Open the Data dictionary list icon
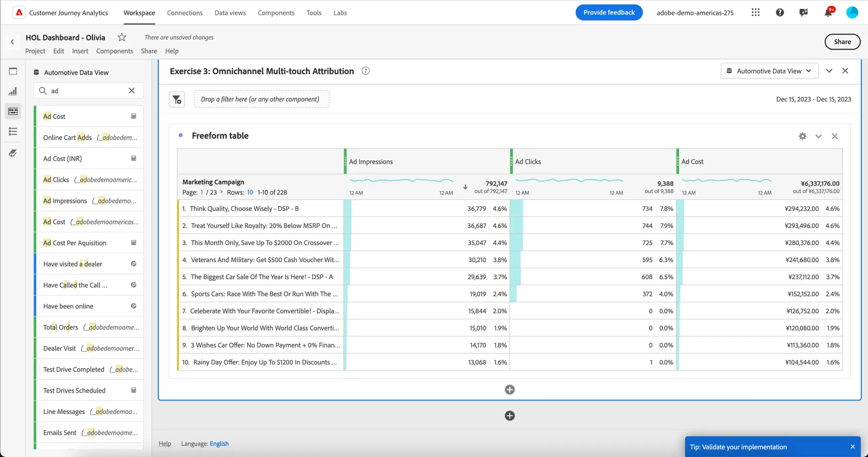Screen dimensions: 868x457 coord(13,132)
